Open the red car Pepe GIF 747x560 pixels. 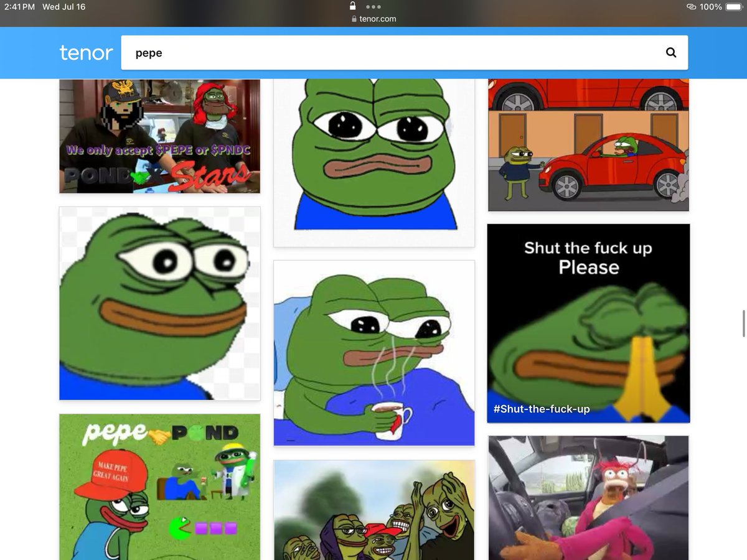click(588, 145)
